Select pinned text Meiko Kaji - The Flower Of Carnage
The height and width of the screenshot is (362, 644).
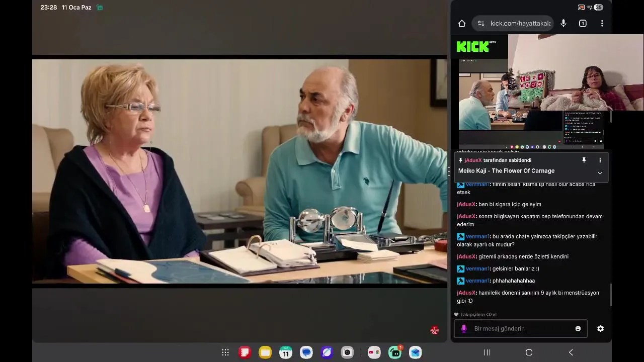click(x=506, y=171)
